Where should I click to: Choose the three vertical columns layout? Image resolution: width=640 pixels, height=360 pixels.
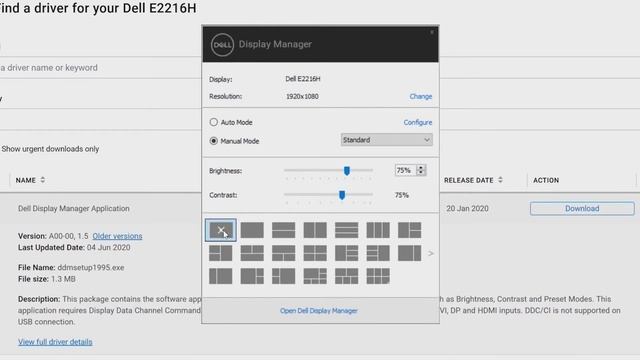tap(378, 230)
